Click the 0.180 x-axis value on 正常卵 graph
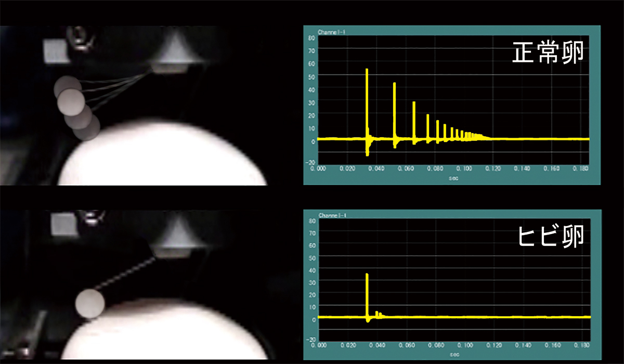The height and width of the screenshot is (364, 624). pyautogui.click(x=581, y=168)
